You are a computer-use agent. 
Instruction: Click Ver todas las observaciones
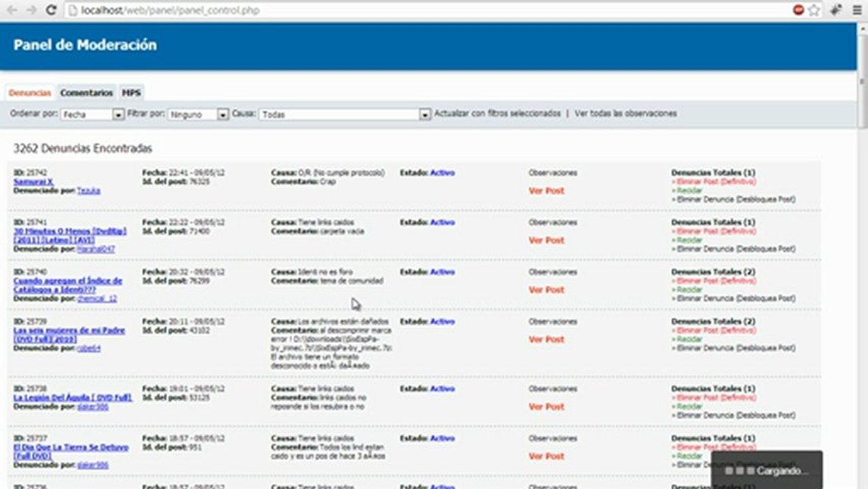[626, 113]
